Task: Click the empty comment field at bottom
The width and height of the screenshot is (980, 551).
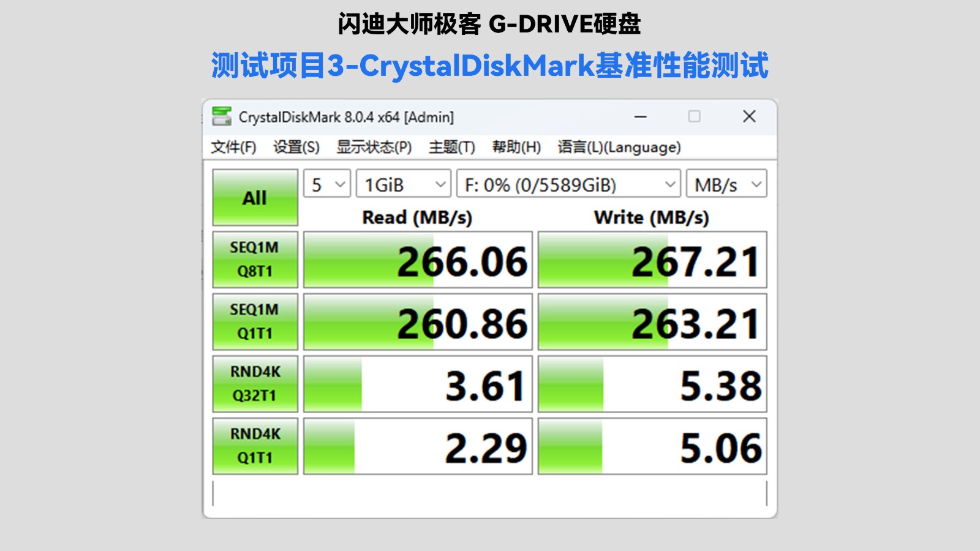Action: (x=489, y=493)
